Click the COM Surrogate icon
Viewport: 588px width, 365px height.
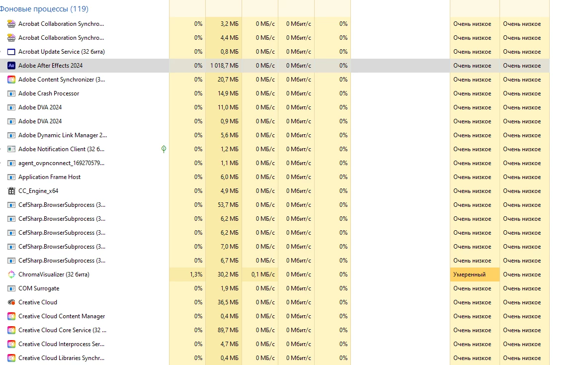point(11,288)
